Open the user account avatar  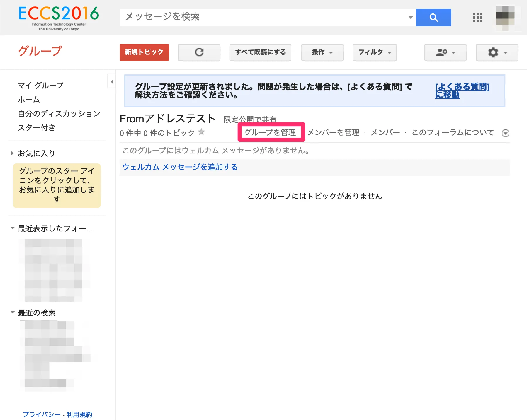click(505, 18)
